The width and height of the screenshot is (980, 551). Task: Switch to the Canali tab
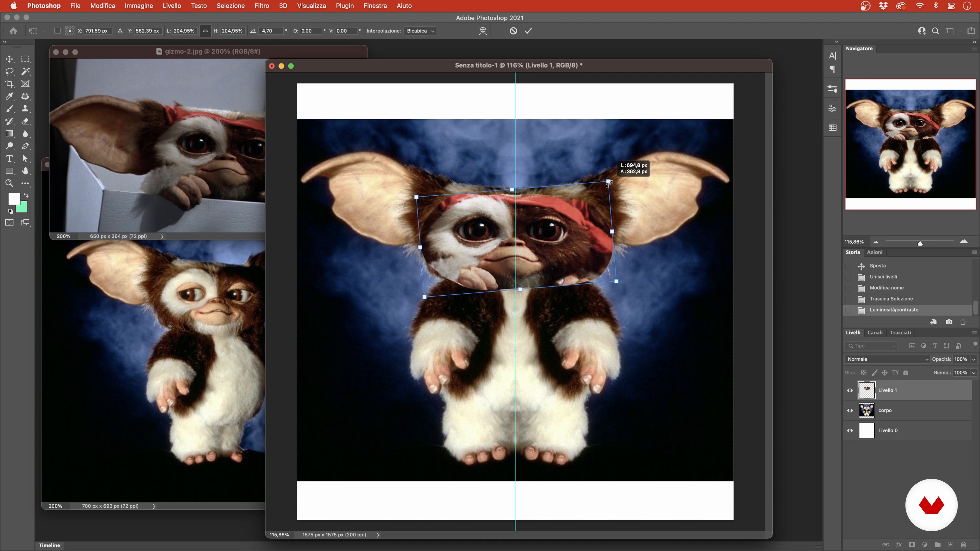pos(875,333)
